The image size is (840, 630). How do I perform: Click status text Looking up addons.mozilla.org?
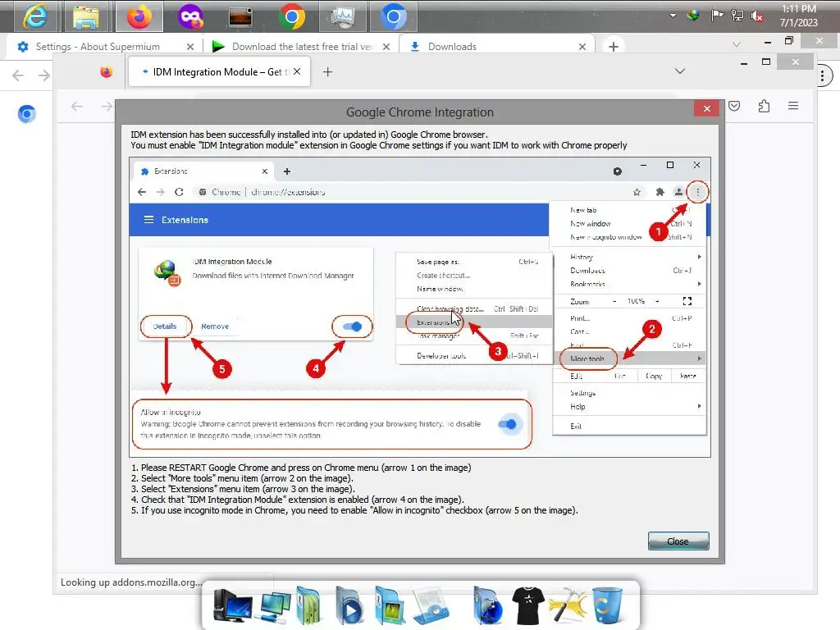tap(131, 582)
